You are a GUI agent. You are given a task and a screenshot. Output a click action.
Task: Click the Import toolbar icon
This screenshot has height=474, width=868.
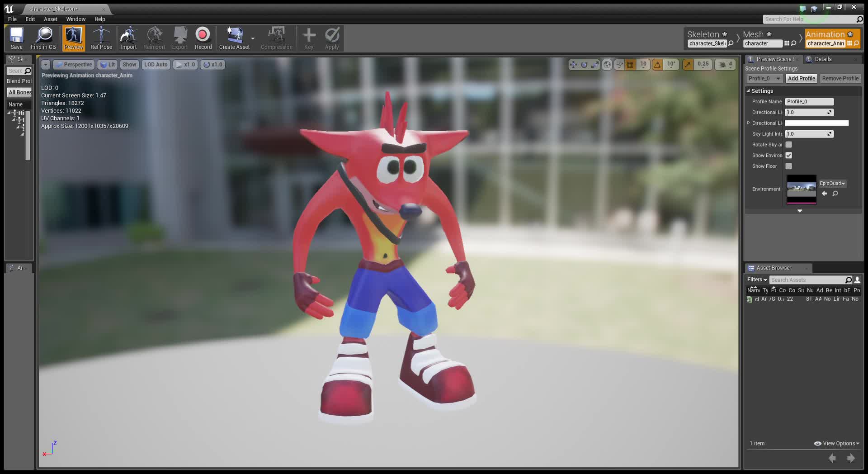(x=128, y=38)
